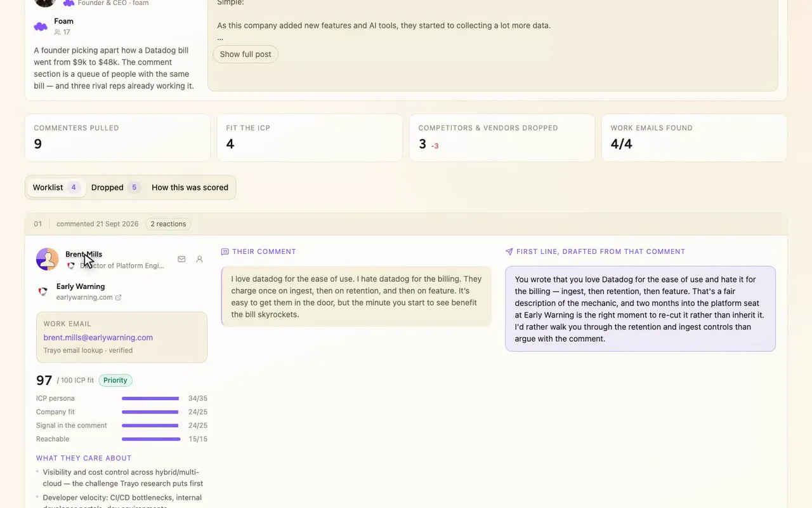
Task: Click the Early Warning company logo
Action: [43, 291]
